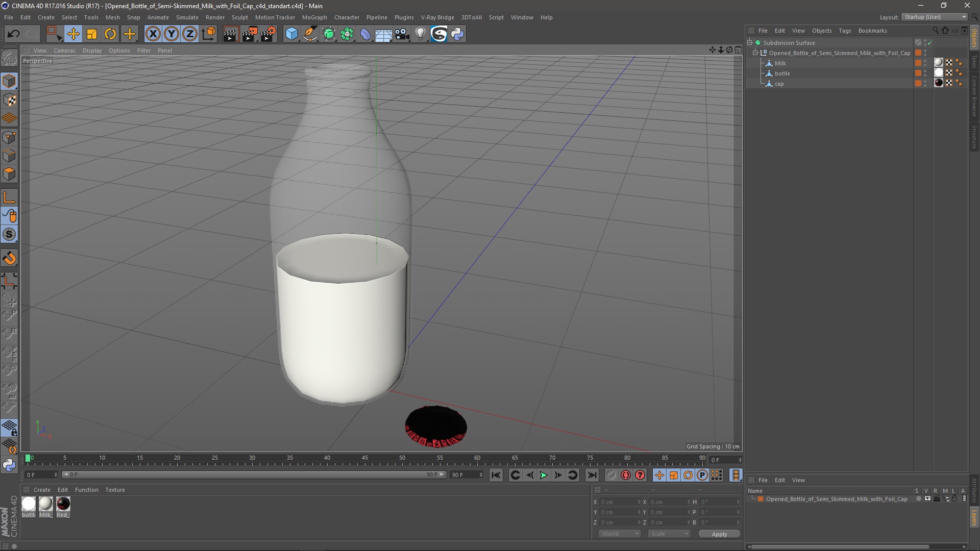Toggle maximize viewport icon
The height and width of the screenshot is (551, 980).
coord(738,50)
